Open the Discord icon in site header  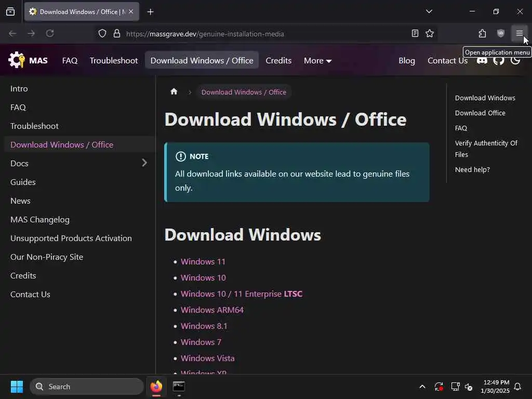(x=482, y=60)
